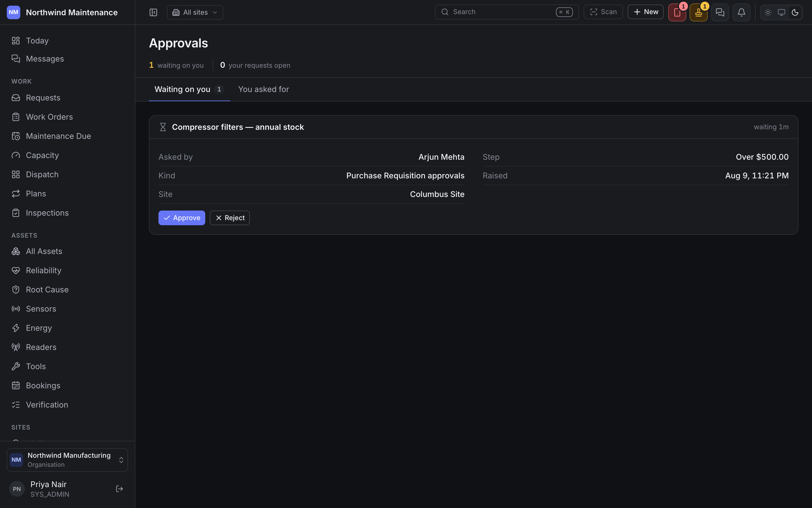The width and height of the screenshot is (812, 508).
Task: Select dark theme moon icon
Action: 795,12
